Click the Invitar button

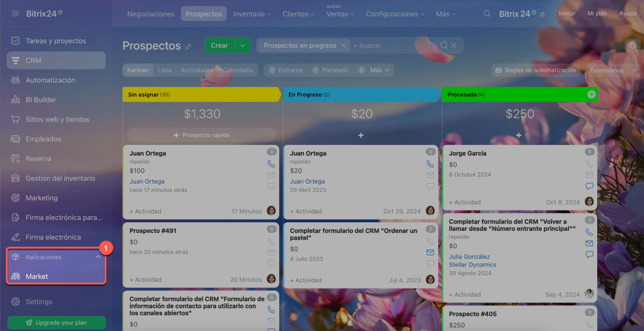(567, 14)
